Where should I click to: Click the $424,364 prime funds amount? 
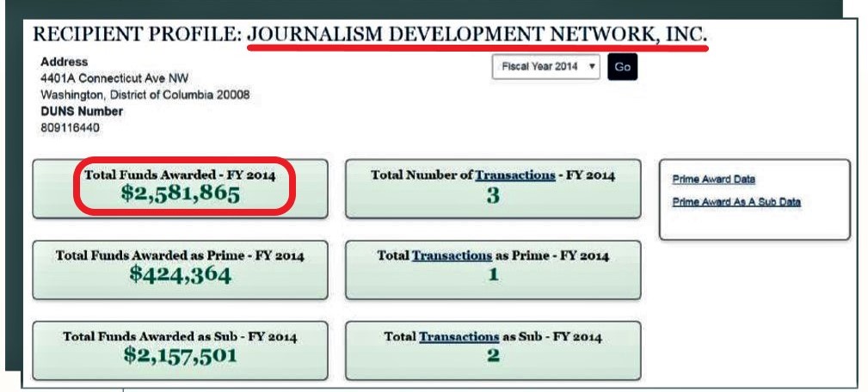pyautogui.click(x=180, y=275)
